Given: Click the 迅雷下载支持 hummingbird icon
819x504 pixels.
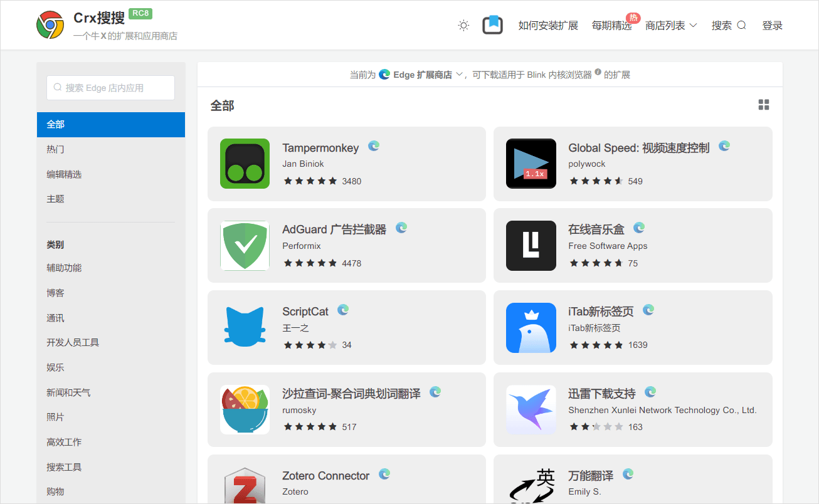Looking at the screenshot, I should tap(531, 409).
